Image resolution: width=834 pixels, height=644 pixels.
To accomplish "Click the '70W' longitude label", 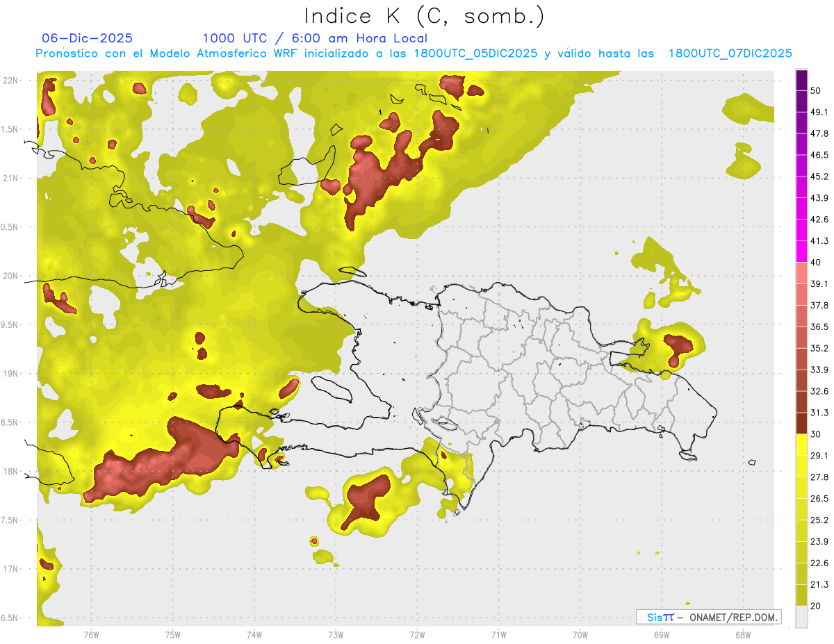I will [x=580, y=634].
